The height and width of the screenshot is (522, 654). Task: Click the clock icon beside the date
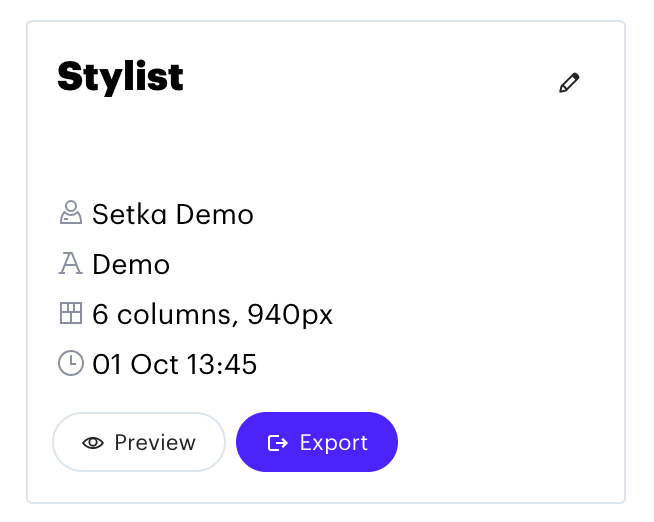[70, 363]
